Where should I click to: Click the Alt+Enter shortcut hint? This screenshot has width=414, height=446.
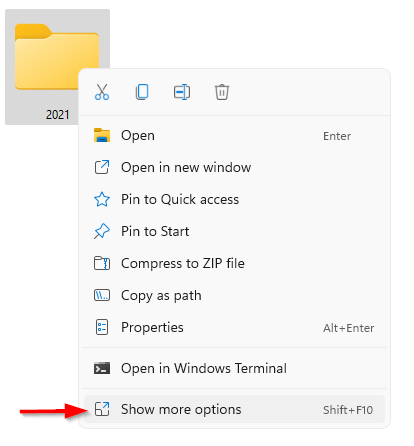tap(348, 328)
